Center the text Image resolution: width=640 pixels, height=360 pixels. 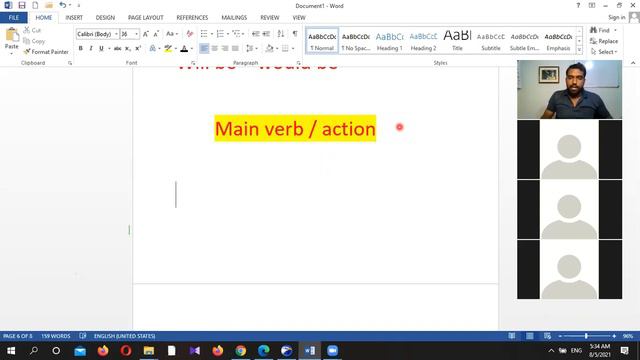coord(214,48)
